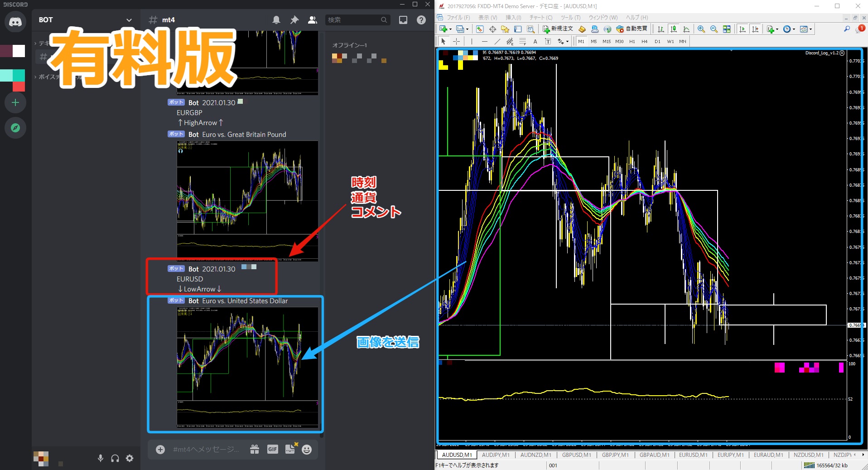
Task: Open the ツール (T) menu
Action: (570, 18)
